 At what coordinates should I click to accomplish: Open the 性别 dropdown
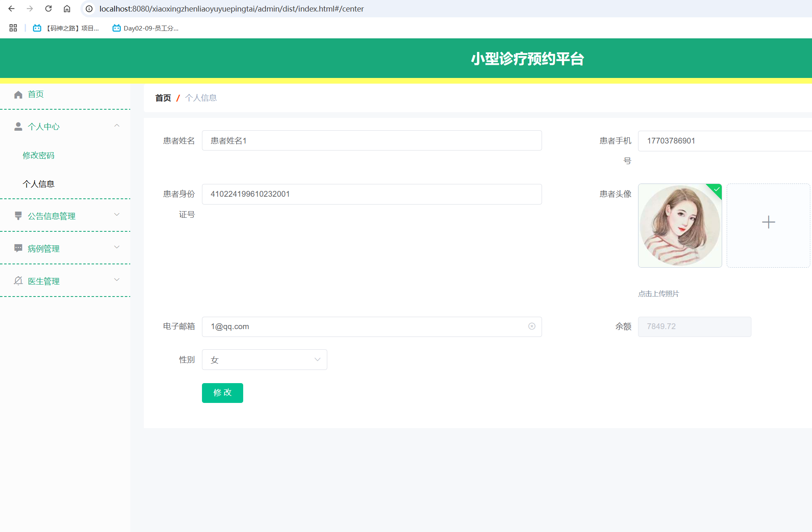264,360
